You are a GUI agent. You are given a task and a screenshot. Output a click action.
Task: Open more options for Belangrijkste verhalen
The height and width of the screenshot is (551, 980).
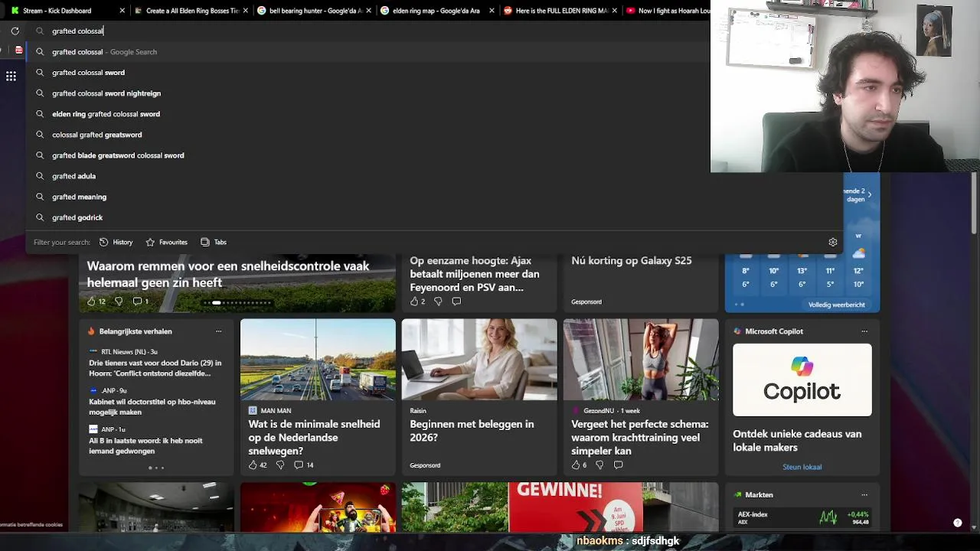[x=218, y=331]
